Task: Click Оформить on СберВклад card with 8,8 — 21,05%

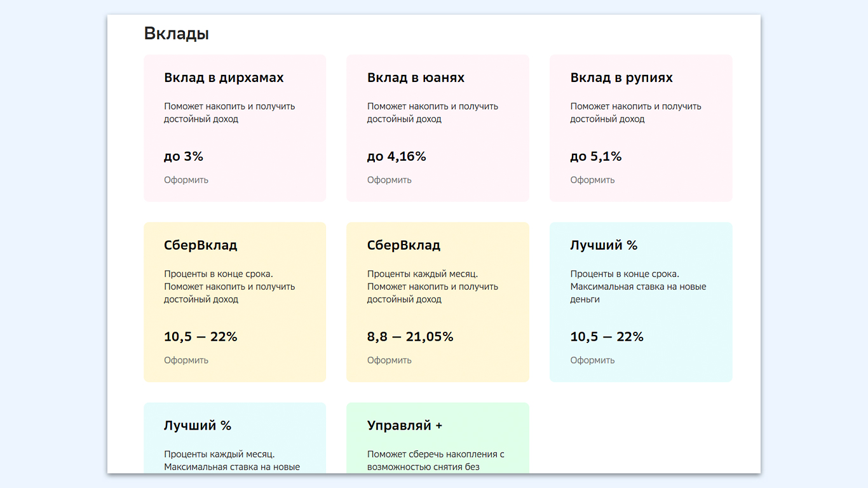Action: (x=390, y=360)
